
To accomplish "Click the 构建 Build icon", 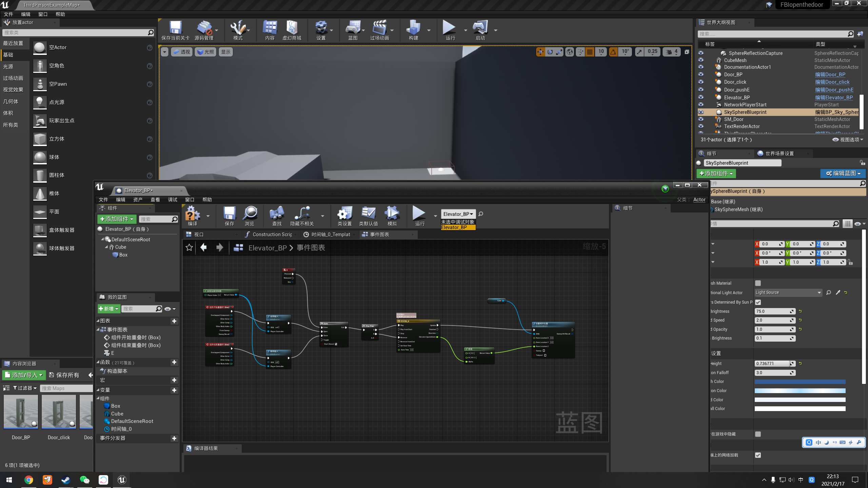I will click(x=414, y=30).
